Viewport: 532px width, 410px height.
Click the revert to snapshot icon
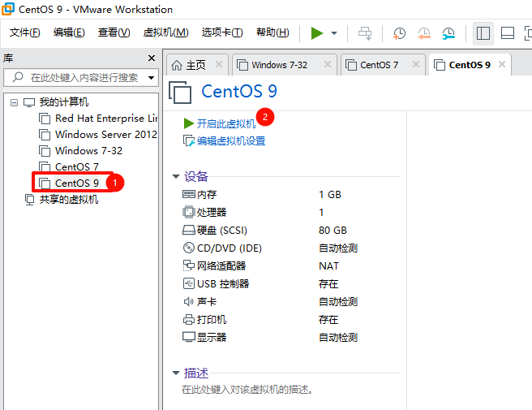pos(424,33)
